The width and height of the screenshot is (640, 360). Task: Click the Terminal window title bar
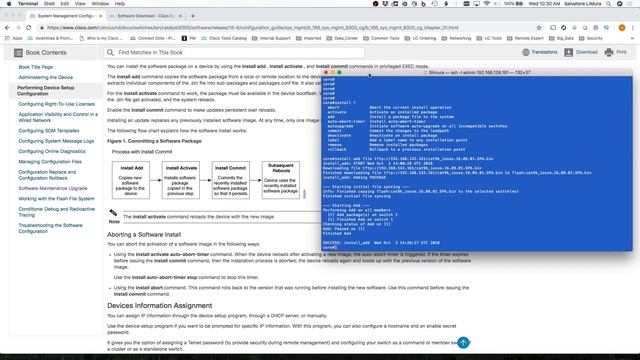click(x=477, y=72)
